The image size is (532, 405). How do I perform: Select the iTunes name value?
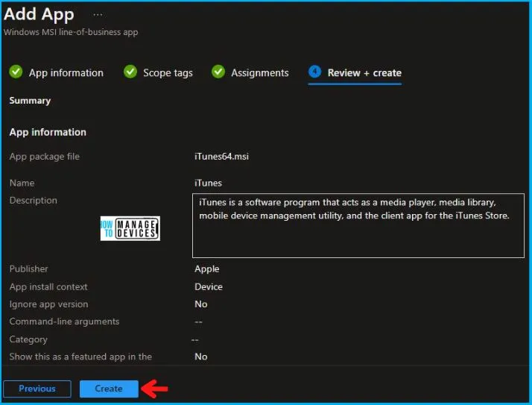pyautogui.click(x=208, y=183)
